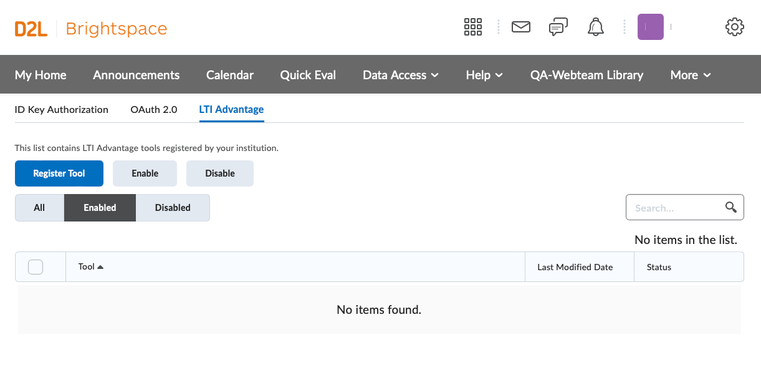This screenshot has width=761, height=370.
Task: Click the Disable button
Action: pos(220,173)
